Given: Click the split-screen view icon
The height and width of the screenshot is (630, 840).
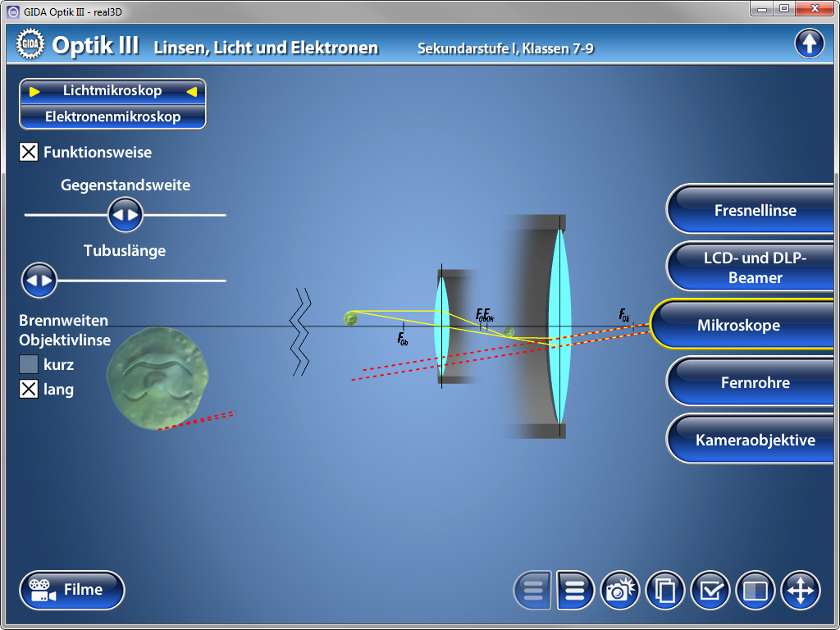Looking at the screenshot, I should [756, 590].
